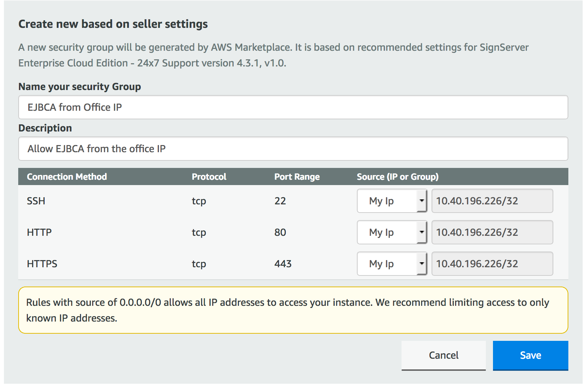Cancel creating the security group
Image resolution: width=588 pixels, height=388 pixels.
pyautogui.click(x=443, y=355)
